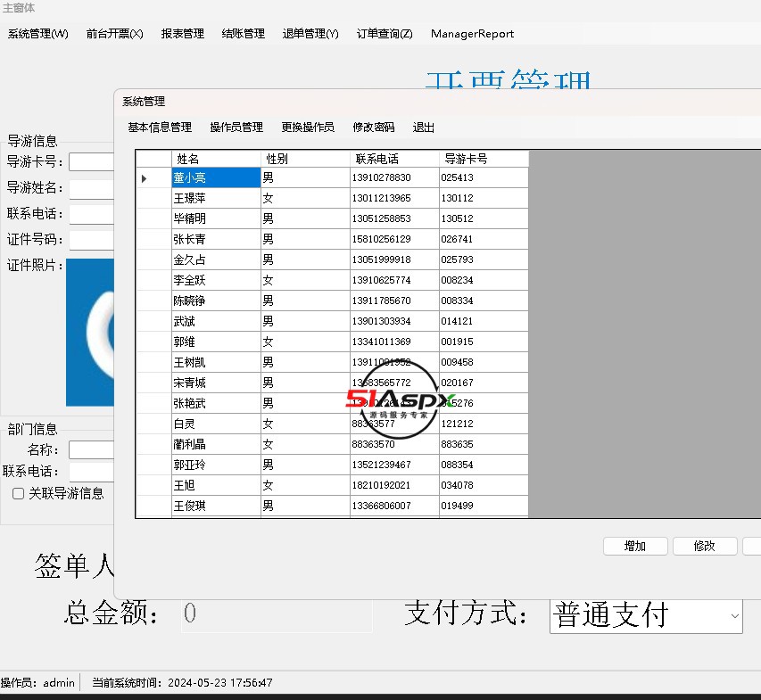Open the 前台开票(X) menu

(x=114, y=34)
